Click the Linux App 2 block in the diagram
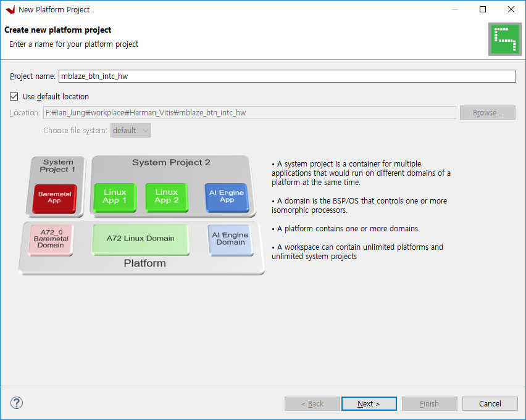 coord(167,197)
